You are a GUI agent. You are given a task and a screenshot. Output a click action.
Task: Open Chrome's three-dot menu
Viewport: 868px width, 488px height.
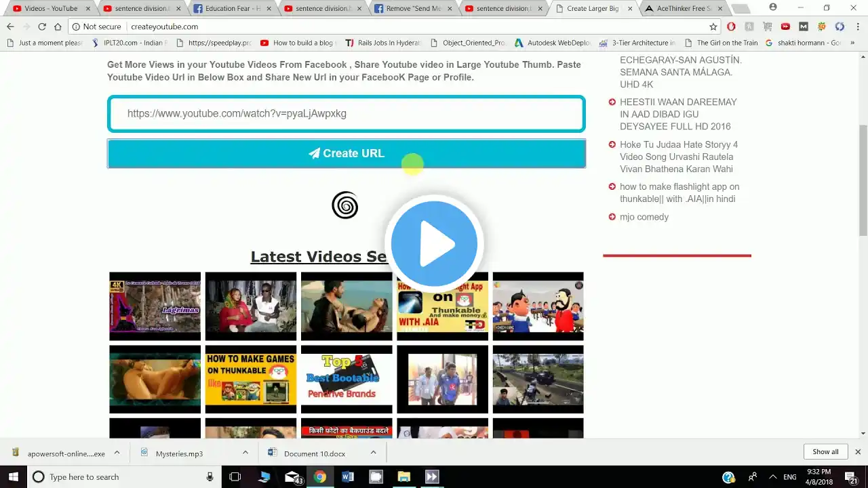point(856,26)
